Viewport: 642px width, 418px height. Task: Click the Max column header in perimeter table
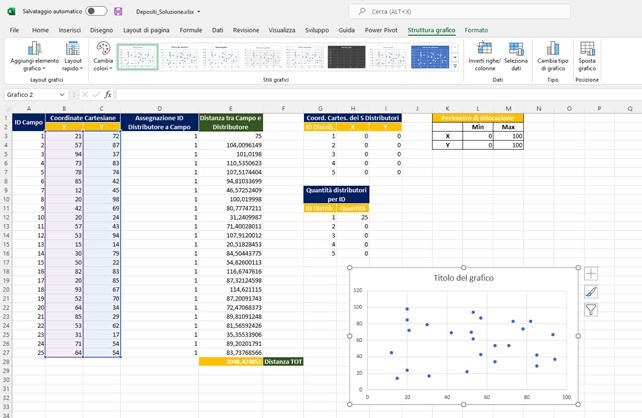coord(508,127)
